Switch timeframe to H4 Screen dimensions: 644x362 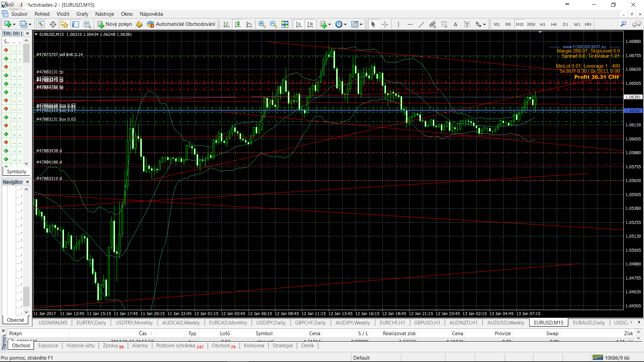point(554,24)
